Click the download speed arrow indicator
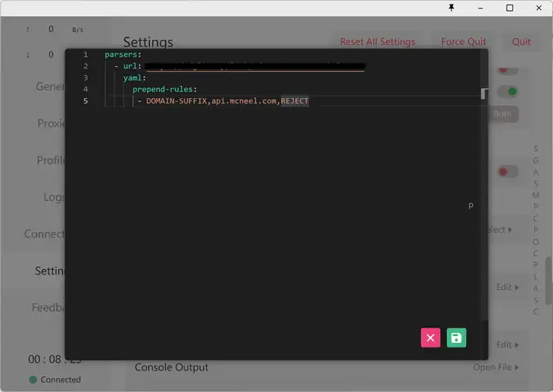The width and height of the screenshot is (553, 392). click(x=28, y=54)
